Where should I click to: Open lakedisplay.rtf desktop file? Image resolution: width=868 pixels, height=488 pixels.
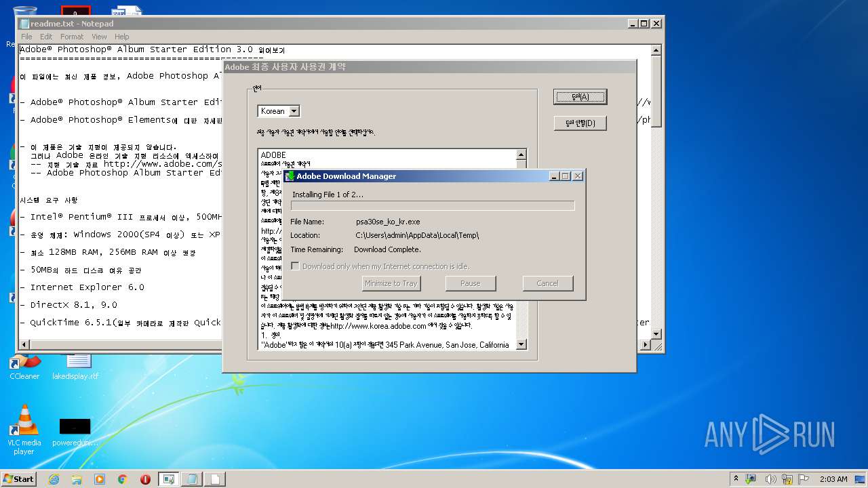[x=75, y=367]
